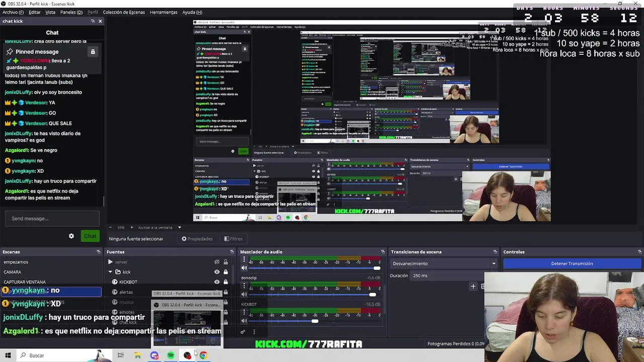Viewport: 644px width, 362px height.
Task: Hide the KICKBOT source in Fuentes
Action: click(x=217, y=282)
